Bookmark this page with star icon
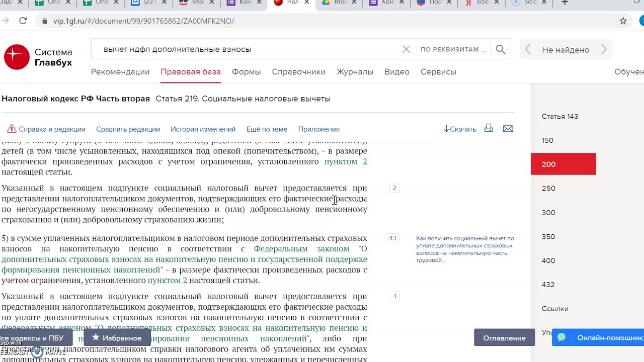Viewport: 644px width, 362px height. tap(623, 21)
